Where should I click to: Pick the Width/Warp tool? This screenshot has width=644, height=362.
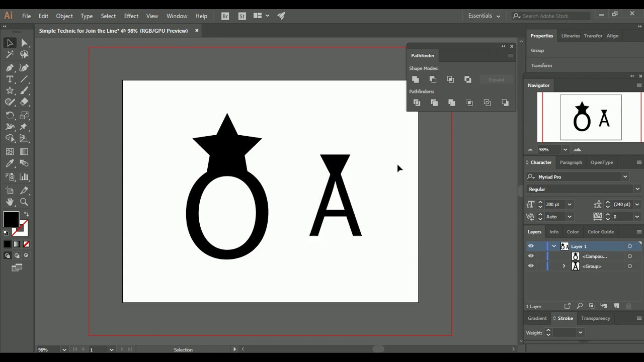pos(10,127)
